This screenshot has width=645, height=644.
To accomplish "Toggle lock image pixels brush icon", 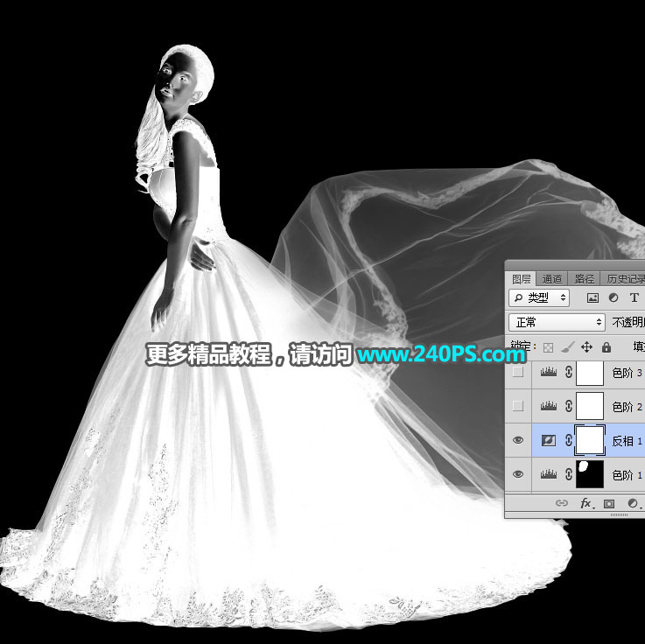I will [568, 348].
